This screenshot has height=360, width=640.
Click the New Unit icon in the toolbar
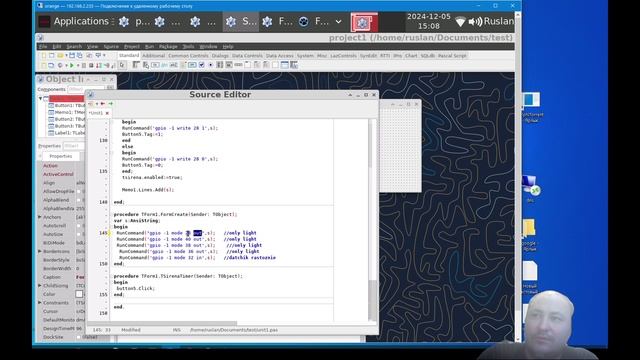coord(43,56)
